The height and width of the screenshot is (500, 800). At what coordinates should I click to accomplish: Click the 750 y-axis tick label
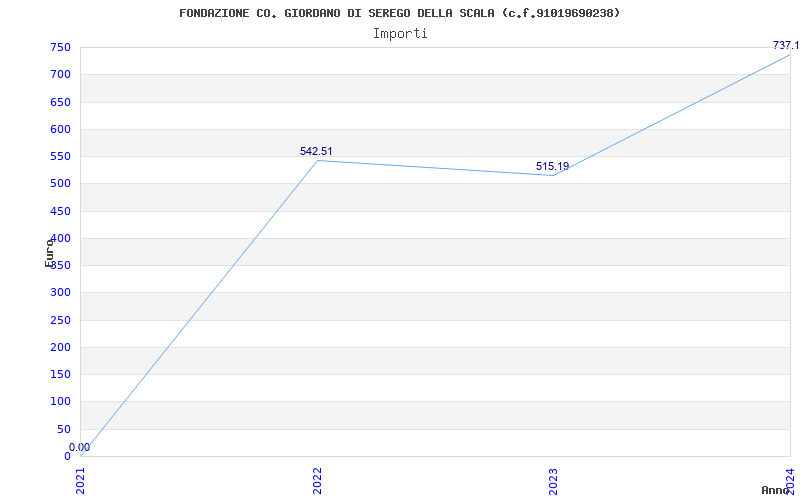(60, 47)
